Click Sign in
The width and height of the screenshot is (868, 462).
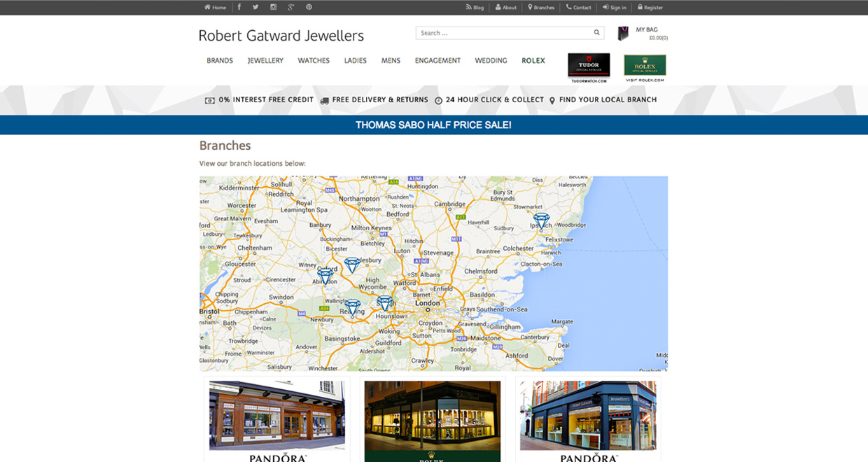(615, 7)
